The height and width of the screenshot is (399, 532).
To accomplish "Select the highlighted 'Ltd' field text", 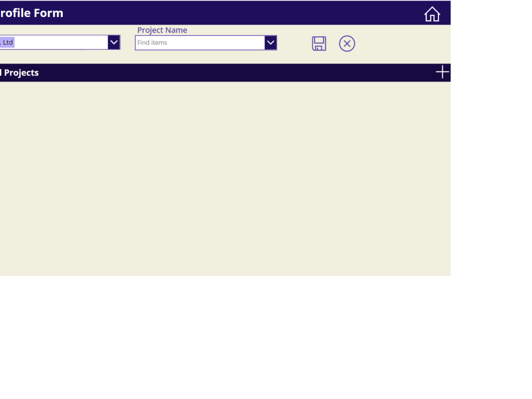I will [7, 43].
